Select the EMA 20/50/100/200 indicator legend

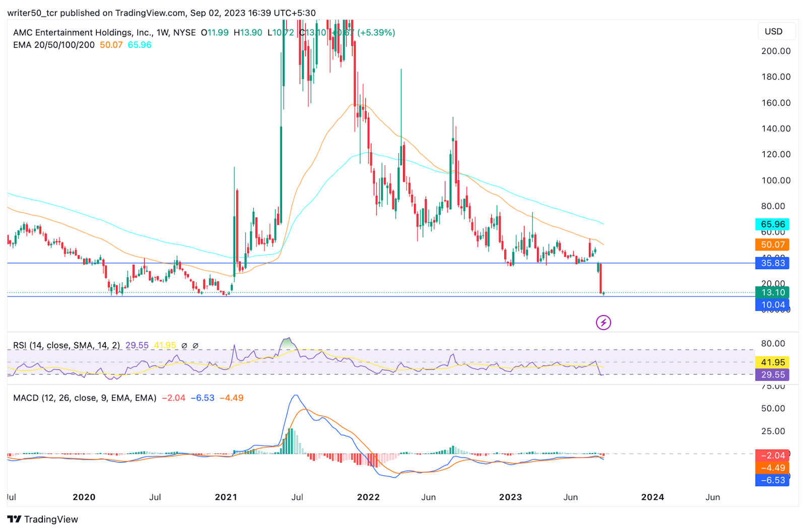(54, 45)
